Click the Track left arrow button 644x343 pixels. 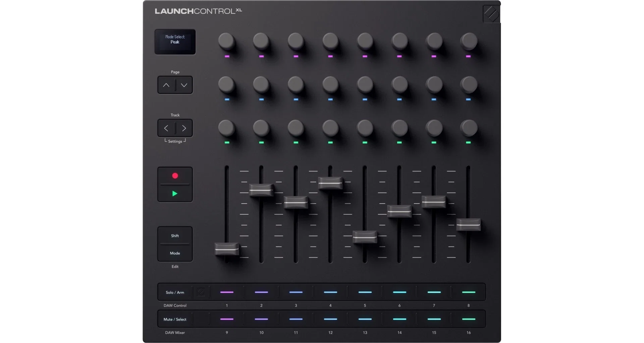[166, 128]
